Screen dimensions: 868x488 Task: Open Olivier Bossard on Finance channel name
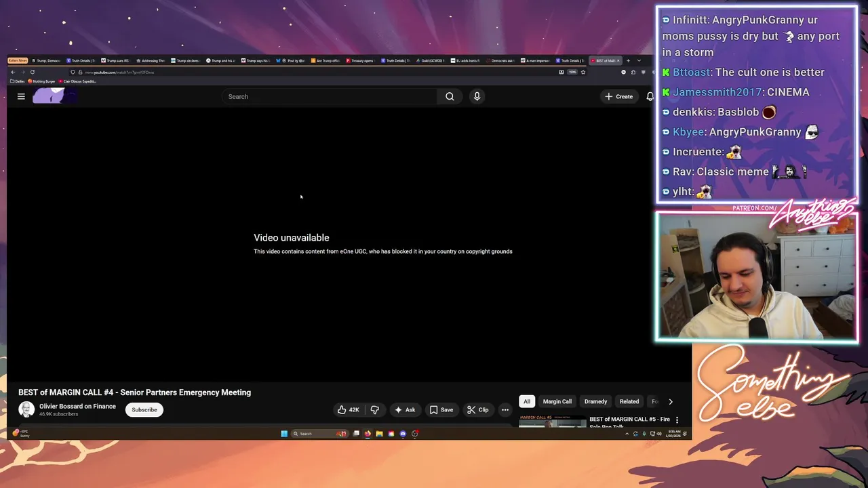pos(77,406)
